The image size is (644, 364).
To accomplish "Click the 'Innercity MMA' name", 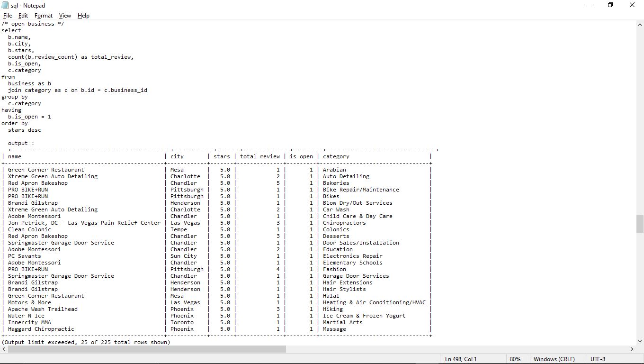I will point(29,322).
